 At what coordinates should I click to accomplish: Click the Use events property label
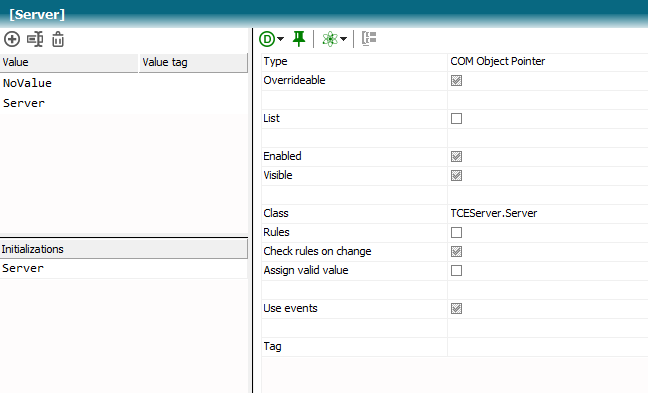click(290, 308)
